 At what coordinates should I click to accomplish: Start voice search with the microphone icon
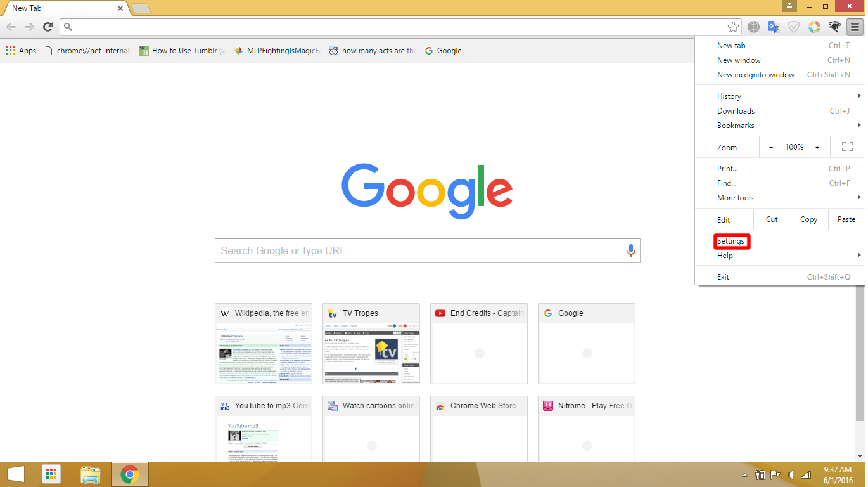[x=630, y=250]
